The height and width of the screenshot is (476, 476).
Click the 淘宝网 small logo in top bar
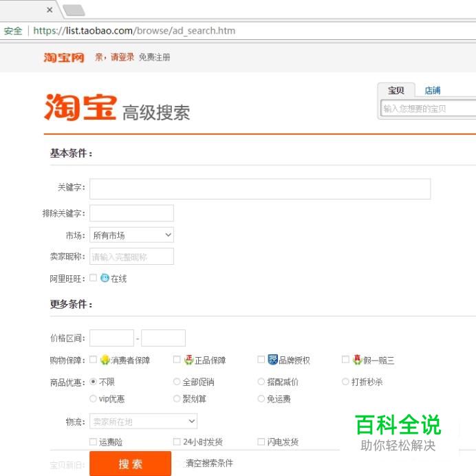coord(64,57)
